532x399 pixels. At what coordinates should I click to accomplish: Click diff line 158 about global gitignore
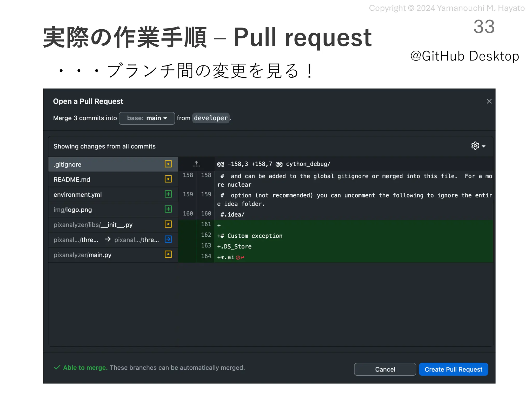tap(336, 180)
